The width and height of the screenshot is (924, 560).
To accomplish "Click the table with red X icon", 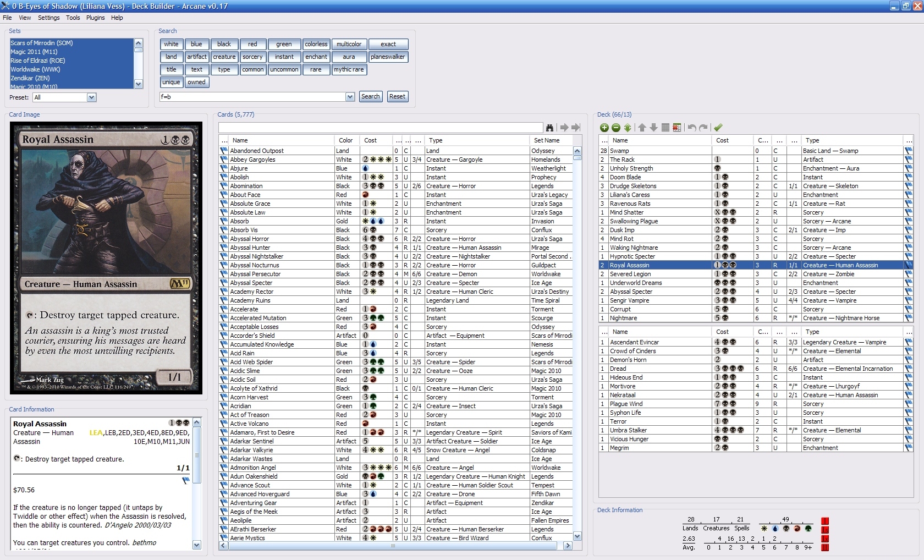I will point(676,128).
